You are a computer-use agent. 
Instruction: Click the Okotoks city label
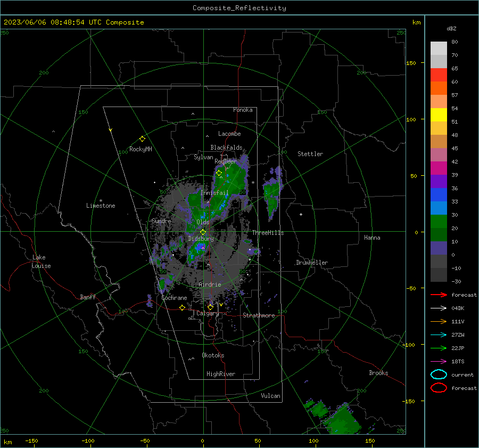213,355
